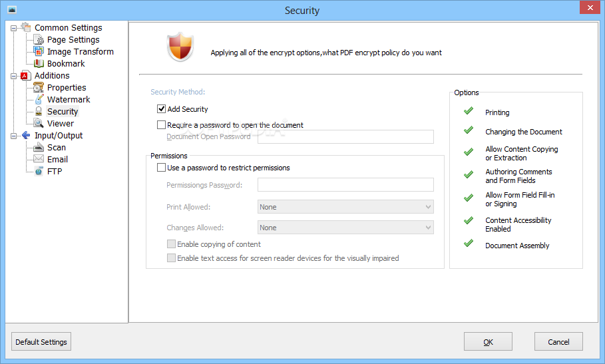Select the FTP globe icon
Screen dimensions: 605x364
point(39,171)
